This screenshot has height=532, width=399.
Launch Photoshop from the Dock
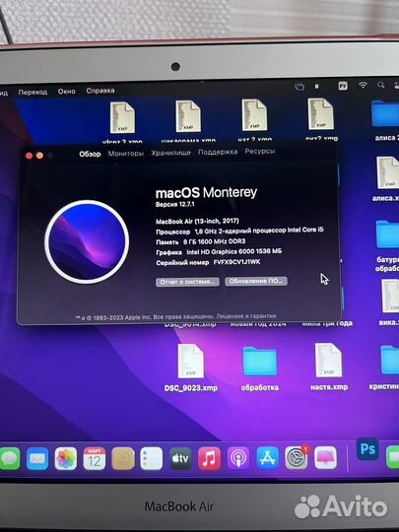click(x=367, y=449)
